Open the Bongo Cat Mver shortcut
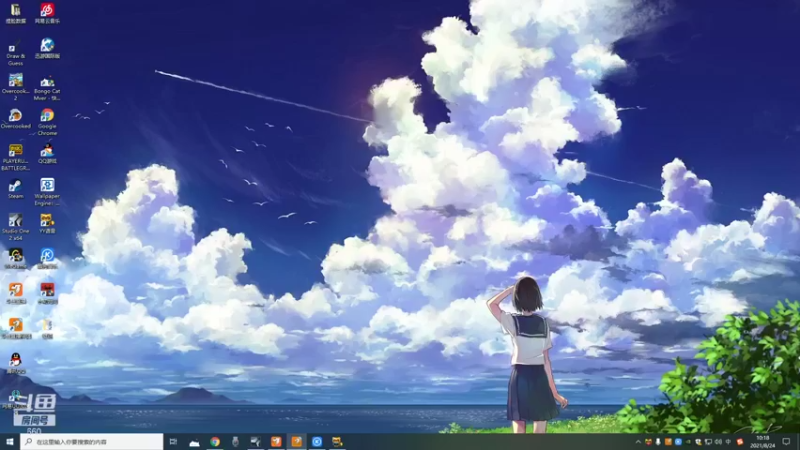Image resolution: width=800 pixels, height=450 pixels. 47,88
